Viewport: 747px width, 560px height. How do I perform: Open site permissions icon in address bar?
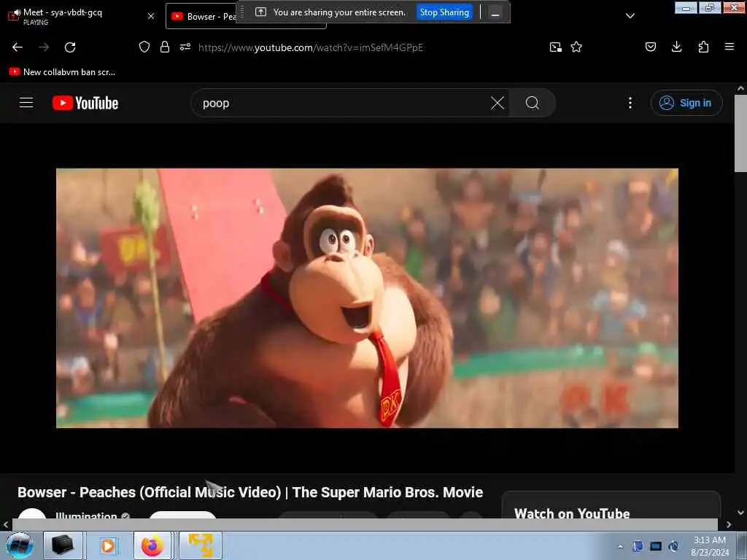click(x=185, y=47)
